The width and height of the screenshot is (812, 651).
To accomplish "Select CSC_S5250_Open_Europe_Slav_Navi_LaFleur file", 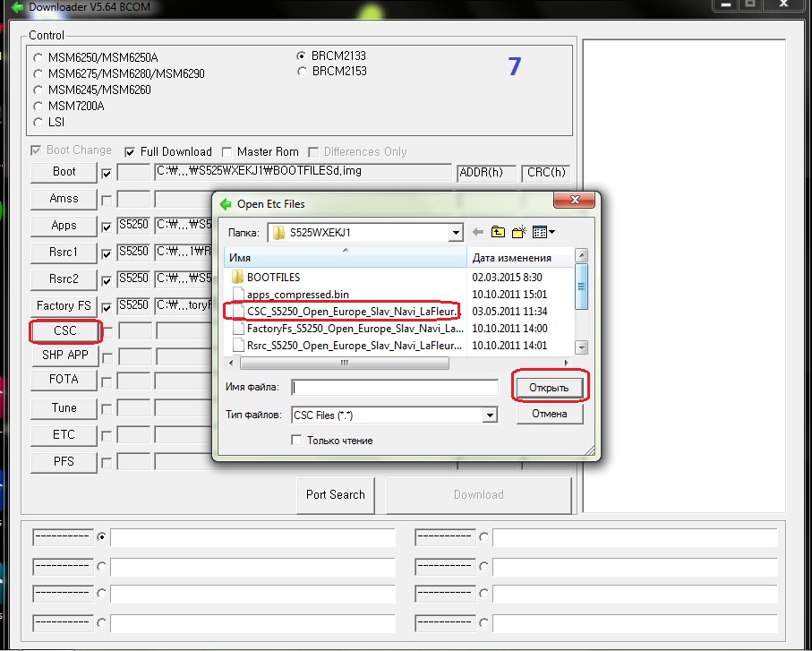I will (346, 312).
